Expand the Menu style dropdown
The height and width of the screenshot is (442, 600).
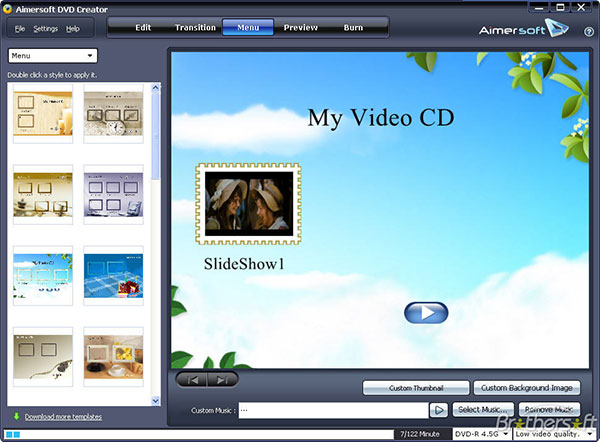click(53, 56)
